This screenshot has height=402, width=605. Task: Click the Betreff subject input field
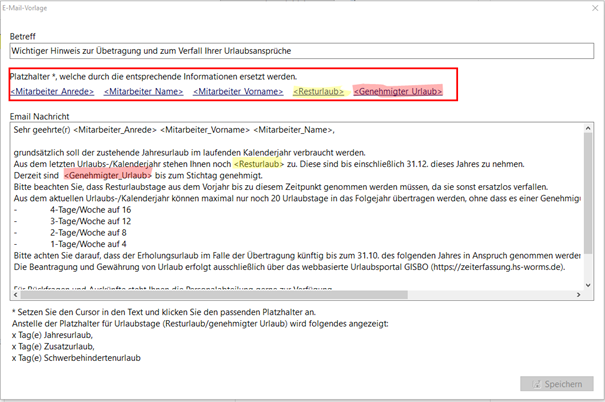coord(300,49)
